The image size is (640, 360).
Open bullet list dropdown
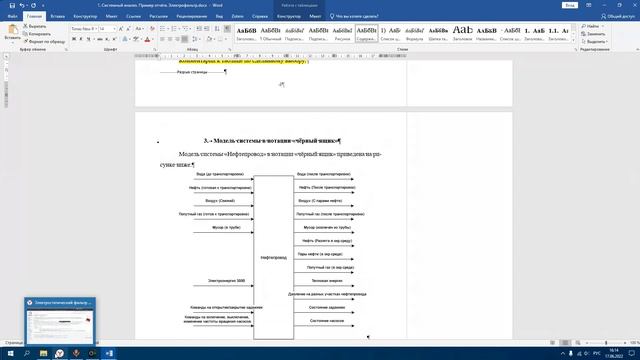click(168, 29)
